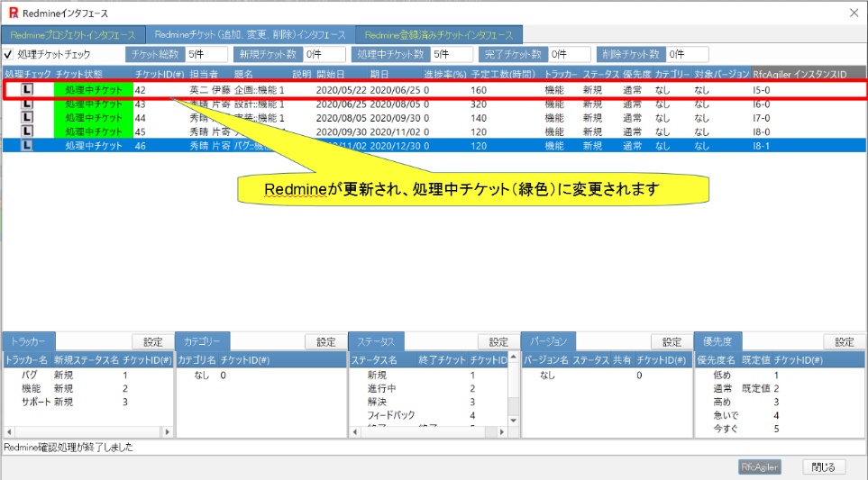Click the Redmine app logo in title bar

pyautogui.click(x=14, y=13)
